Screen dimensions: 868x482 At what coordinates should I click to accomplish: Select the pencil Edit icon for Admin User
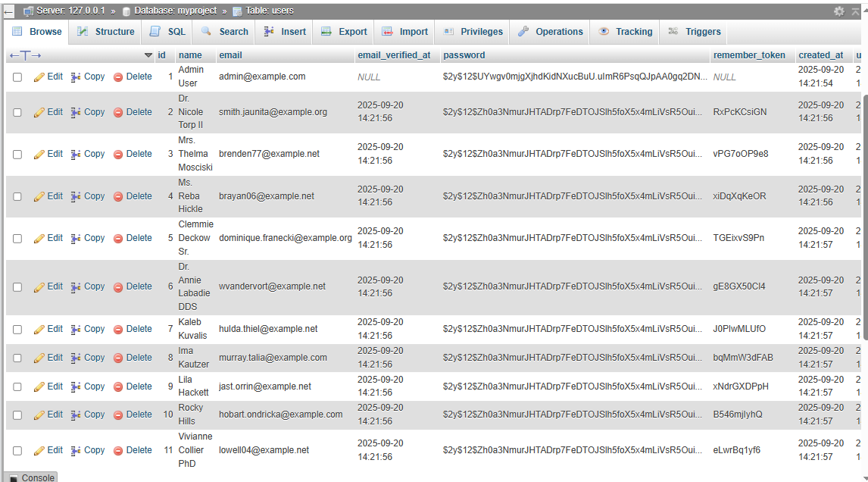[39, 77]
